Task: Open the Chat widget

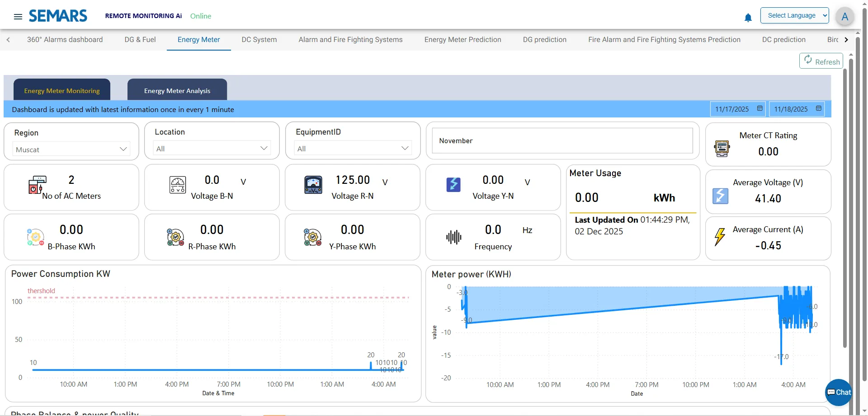Action: click(x=839, y=392)
